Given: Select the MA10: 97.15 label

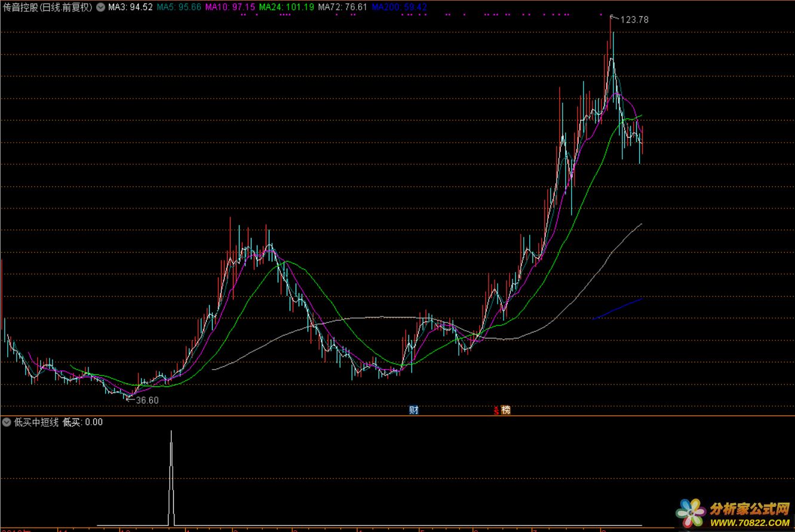Looking at the screenshot, I should click(x=230, y=7).
